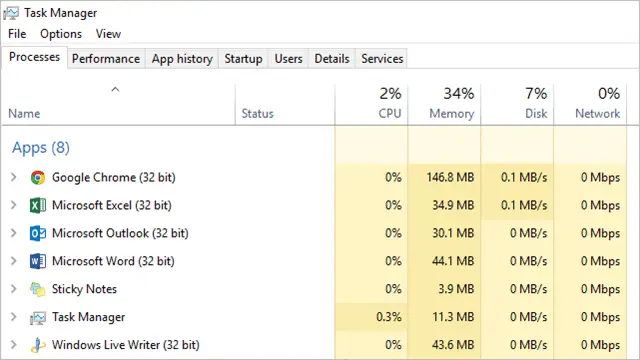Click the Microsoft Excel icon

tap(38, 205)
